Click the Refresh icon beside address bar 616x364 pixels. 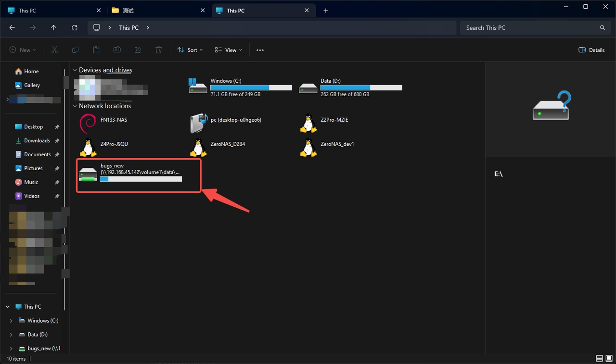pos(75,28)
